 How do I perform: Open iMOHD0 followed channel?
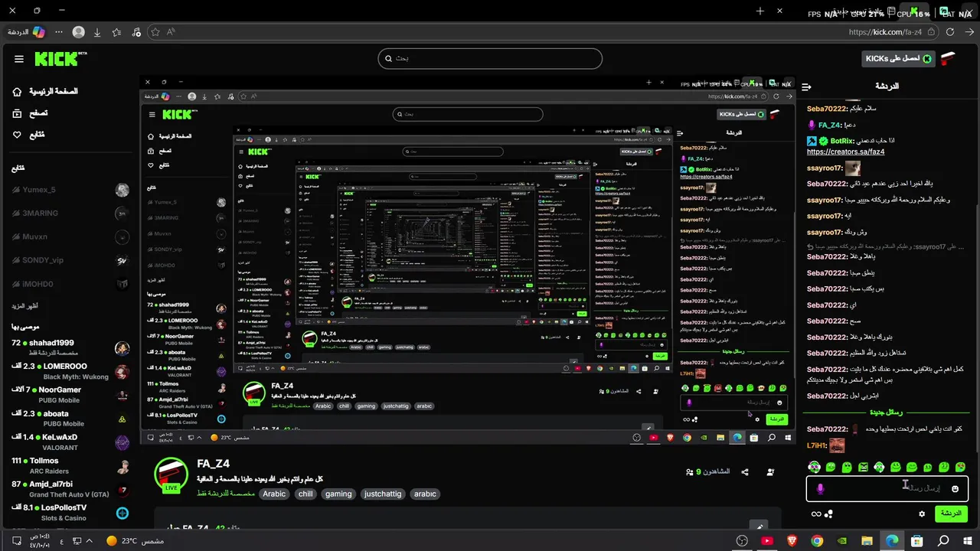coord(70,285)
